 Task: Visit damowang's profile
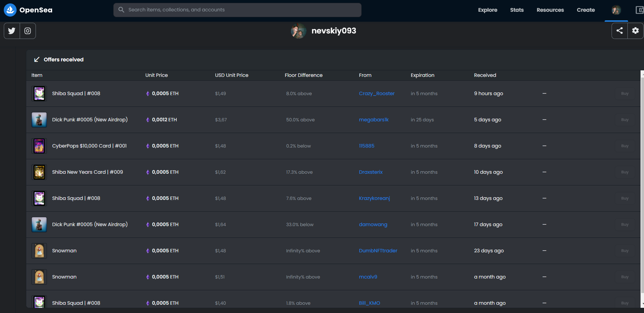[373, 224]
